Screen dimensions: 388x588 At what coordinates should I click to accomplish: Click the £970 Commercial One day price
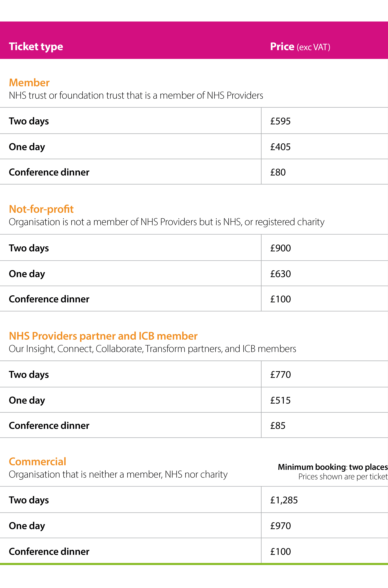click(x=280, y=526)
